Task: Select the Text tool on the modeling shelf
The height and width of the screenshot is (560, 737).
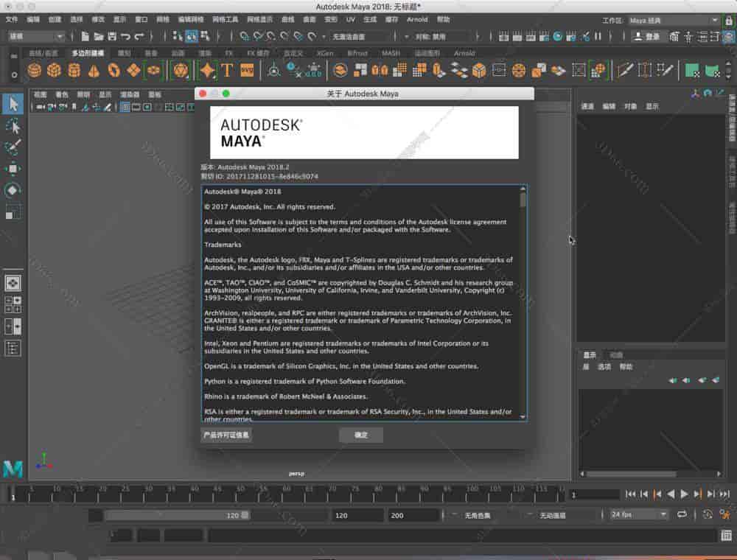Action: (x=227, y=70)
